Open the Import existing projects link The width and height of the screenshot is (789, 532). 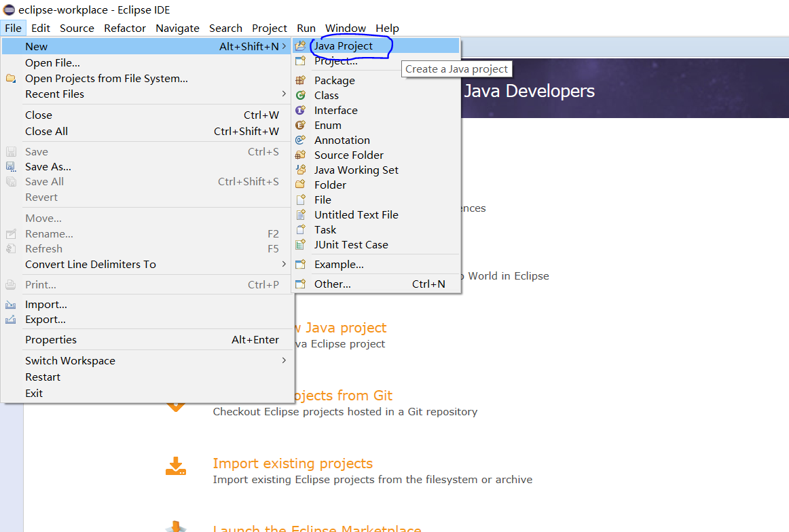(293, 463)
